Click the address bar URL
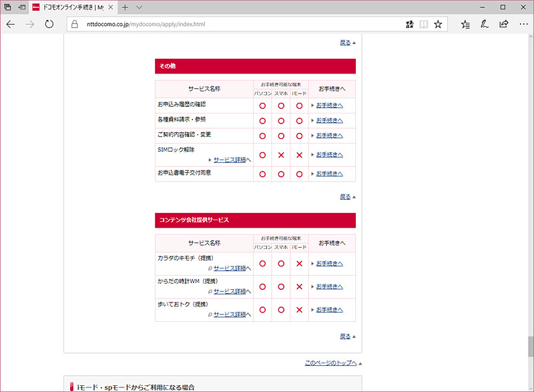This screenshot has height=392, width=534. 146,24
